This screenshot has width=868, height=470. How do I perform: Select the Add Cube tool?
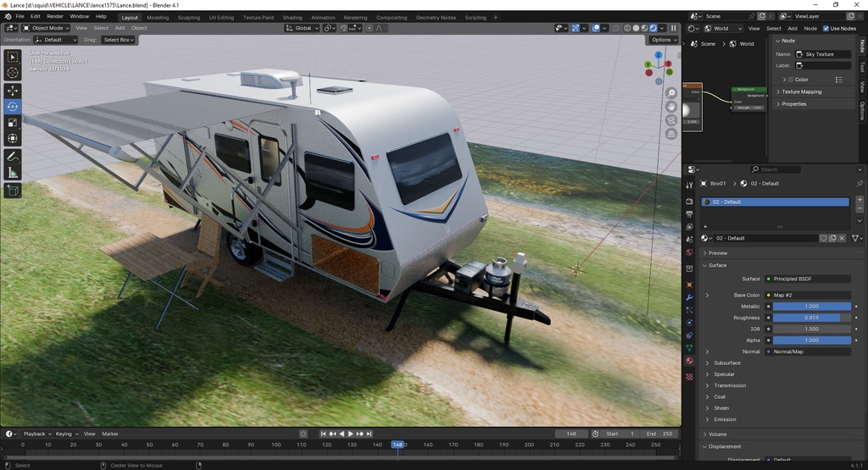click(13, 191)
